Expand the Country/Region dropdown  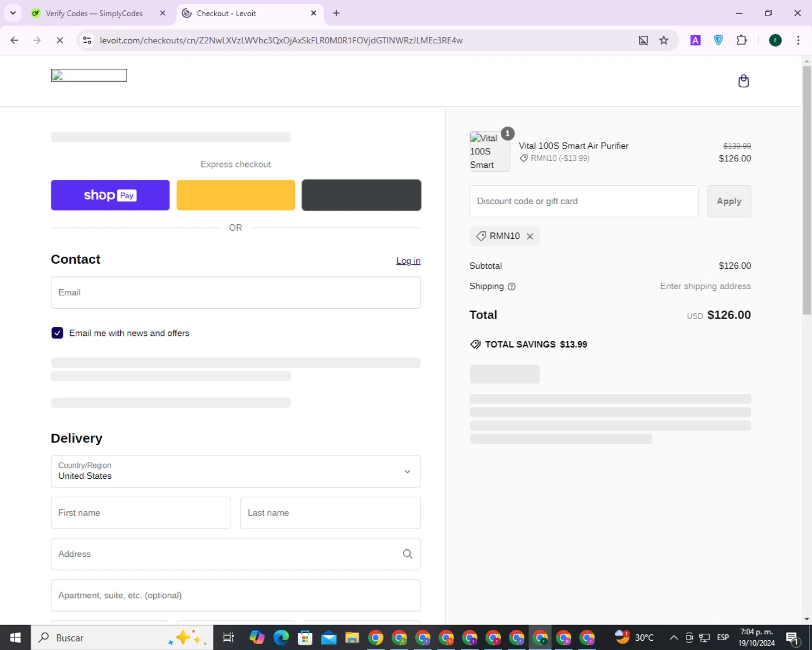click(x=235, y=471)
